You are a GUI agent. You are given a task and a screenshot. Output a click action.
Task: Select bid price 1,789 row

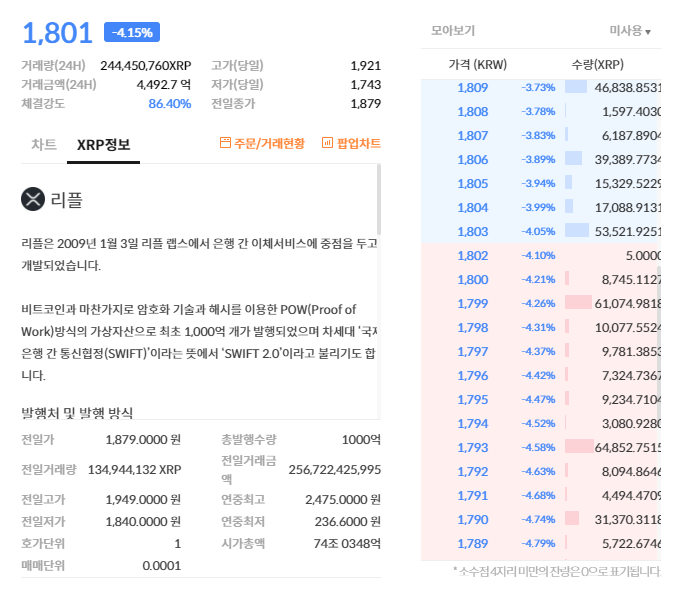click(x=541, y=543)
